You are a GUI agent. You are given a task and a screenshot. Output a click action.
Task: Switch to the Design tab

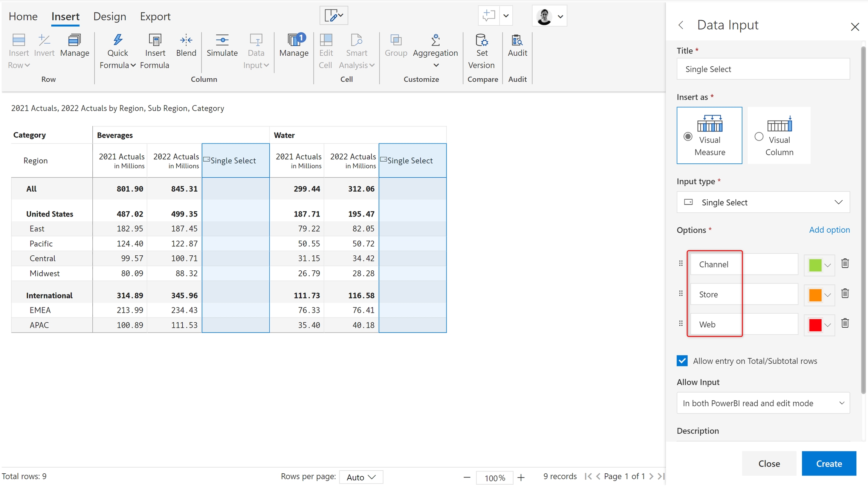click(110, 17)
